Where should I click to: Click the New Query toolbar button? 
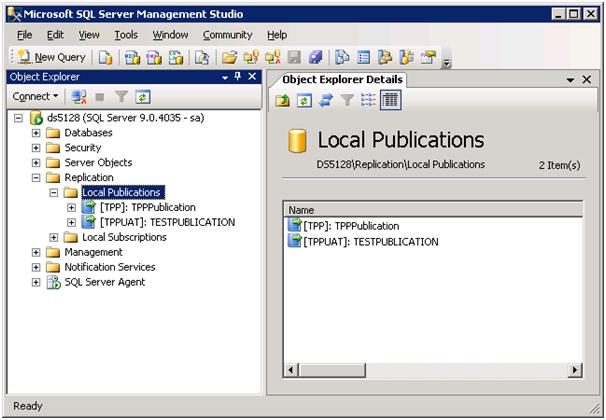pos(51,58)
